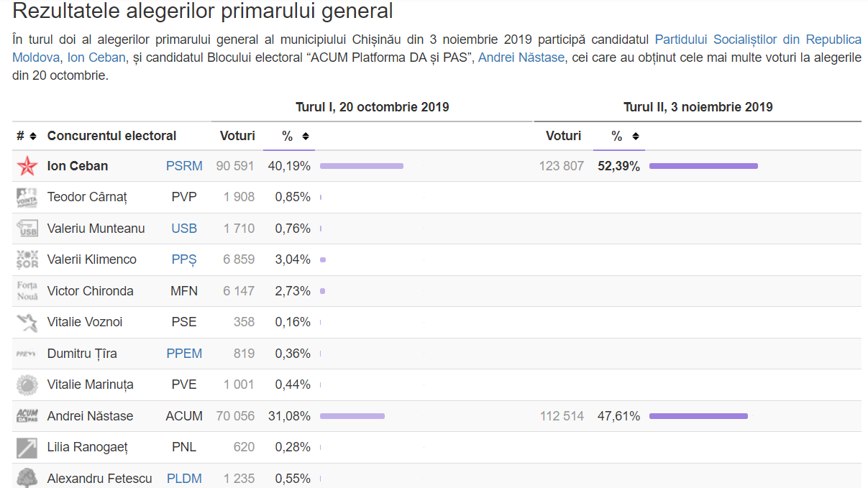Open the Ion Ceban link in paragraph
The height and width of the screenshot is (488, 868).
96,57
